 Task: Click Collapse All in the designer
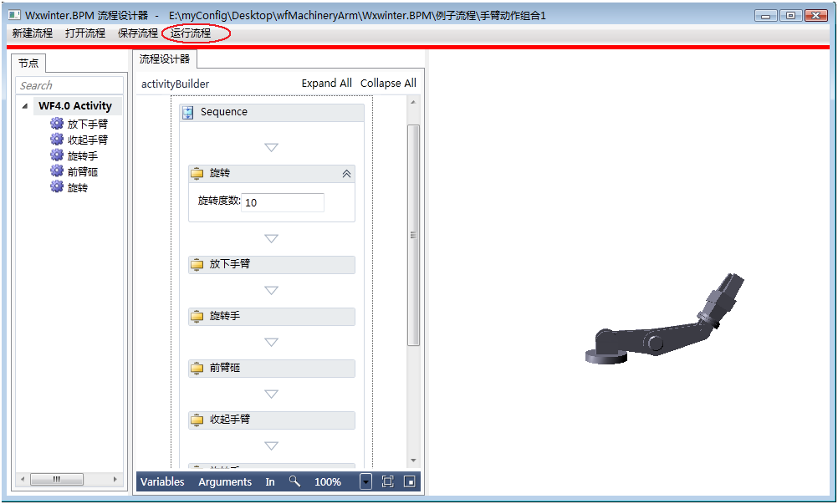pyautogui.click(x=388, y=84)
